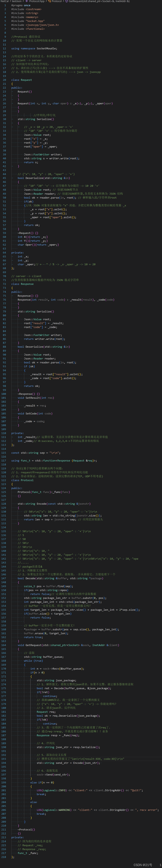Click the 'class Request' declaration

coord(22,80)
